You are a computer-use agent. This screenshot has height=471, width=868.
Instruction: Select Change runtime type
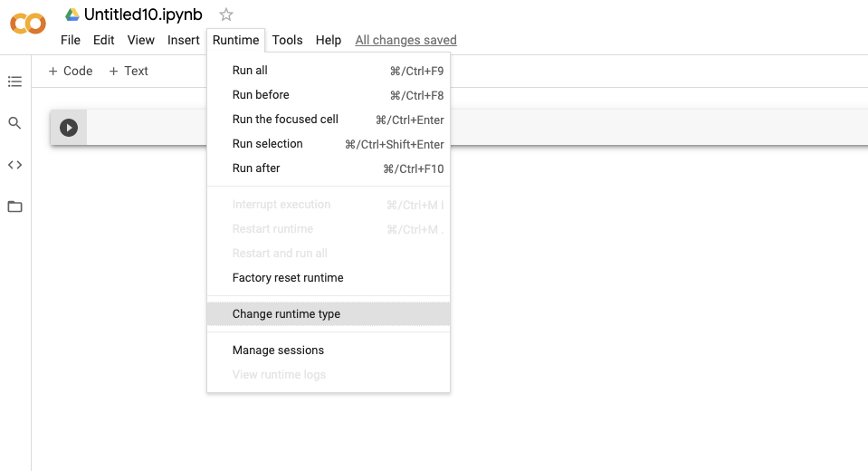click(x=286, y=313)
